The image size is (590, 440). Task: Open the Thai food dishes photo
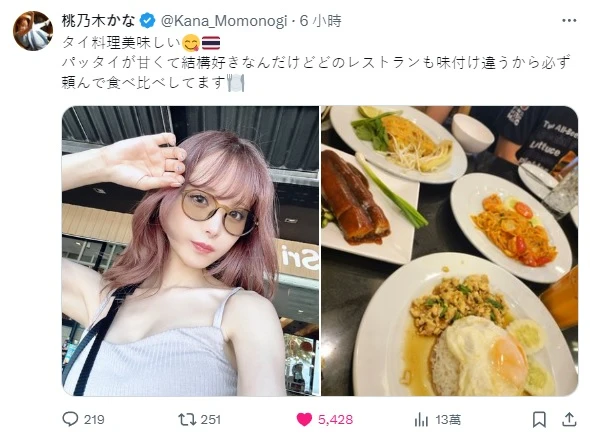click(x=449, y=251)
